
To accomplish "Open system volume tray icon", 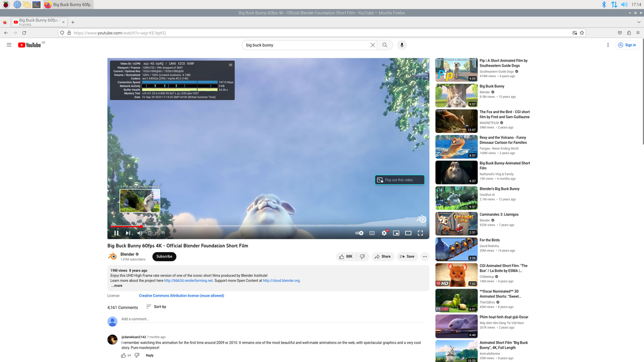I will tap(624, 4).
